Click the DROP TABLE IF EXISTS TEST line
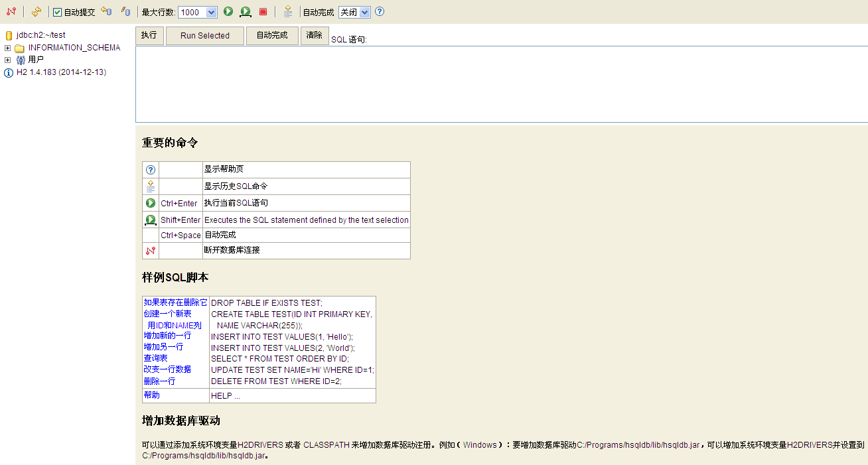This screenshot has width=868, height=465. (267, 302)
